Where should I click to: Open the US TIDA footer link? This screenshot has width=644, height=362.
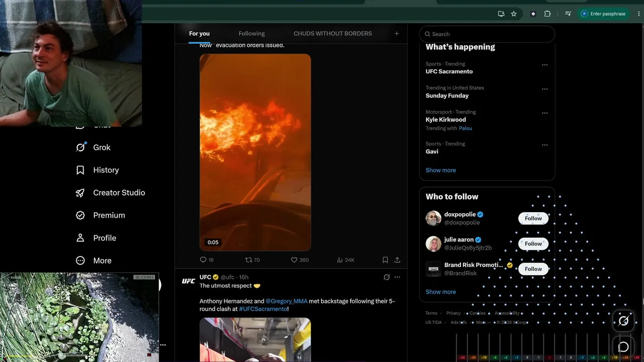[x=434, y=322]
